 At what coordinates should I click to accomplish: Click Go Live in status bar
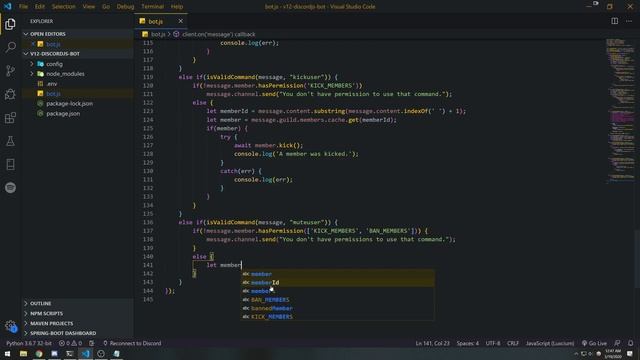594,343
